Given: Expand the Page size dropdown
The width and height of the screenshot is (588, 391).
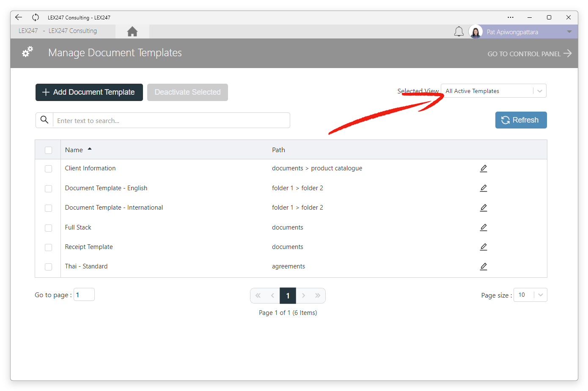Looking at the screenshot, I should (x=530, y=295).
